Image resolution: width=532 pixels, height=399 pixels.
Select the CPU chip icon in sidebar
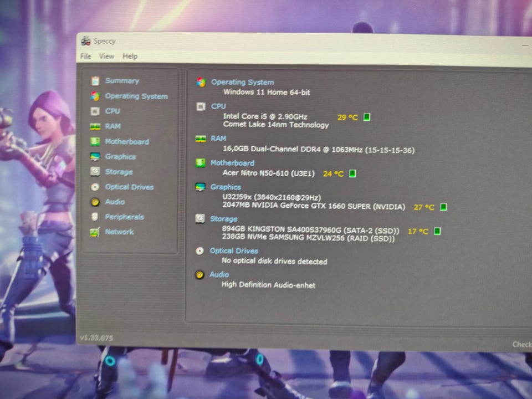[x=95, y=111]
